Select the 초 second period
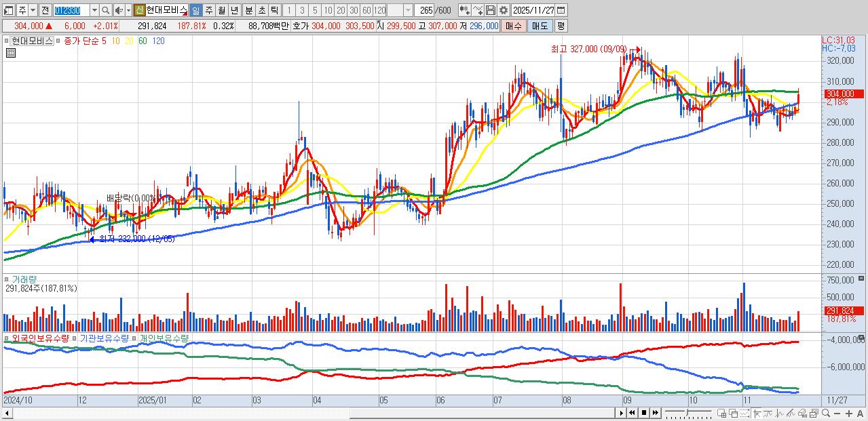868x421 pixels. tap(262, 10)
